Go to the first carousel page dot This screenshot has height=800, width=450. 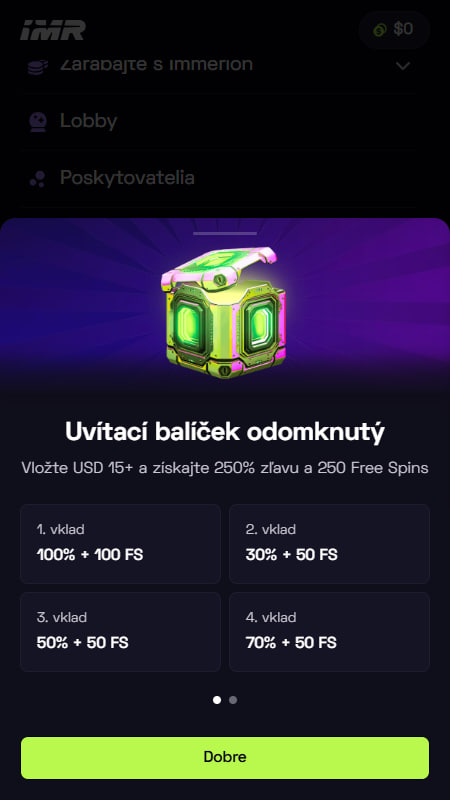pos(217,700)
